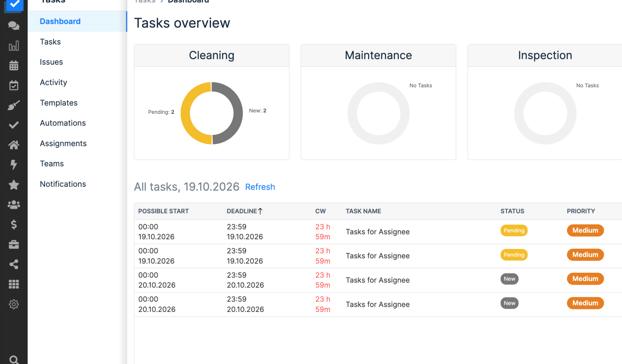Click the "Pending: 2" chart label
The image size is (622, 364).
161,112
